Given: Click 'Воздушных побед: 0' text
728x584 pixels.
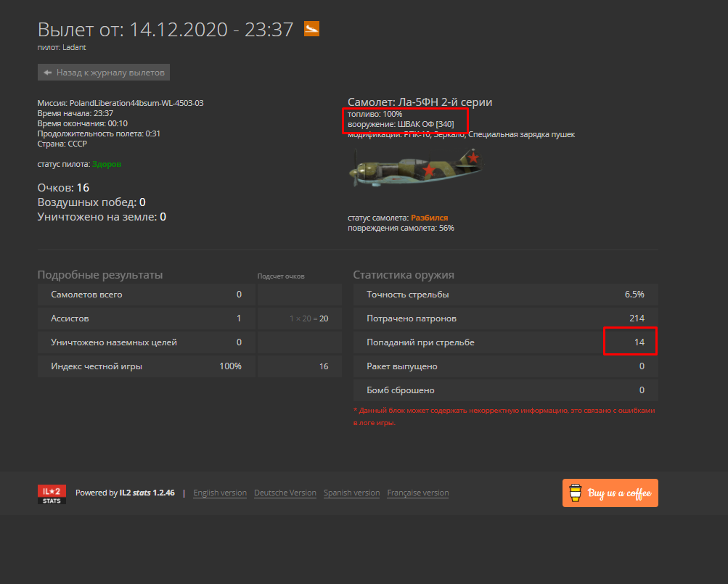Looking at the screenshot, I should click(x=91, y=202).
